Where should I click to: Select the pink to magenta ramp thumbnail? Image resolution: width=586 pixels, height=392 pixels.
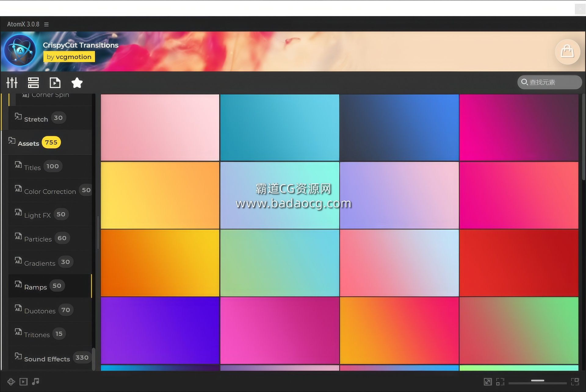[x=280, y=330]
